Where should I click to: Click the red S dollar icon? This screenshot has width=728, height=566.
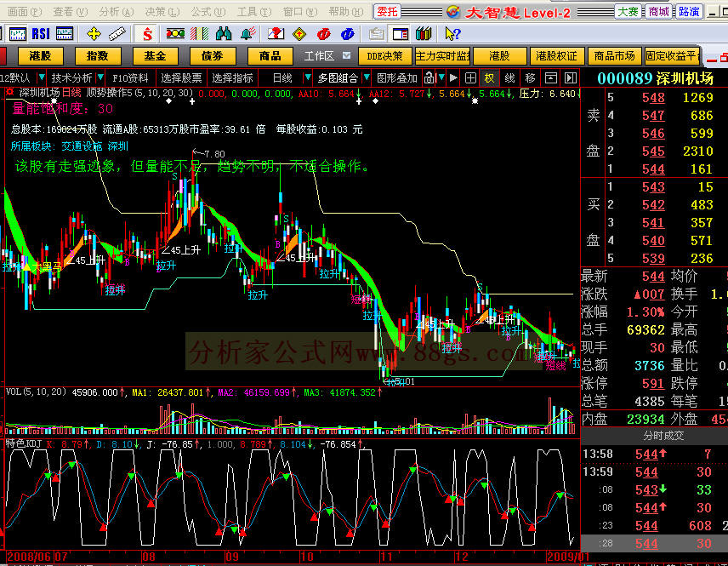[x=147, y=33]
